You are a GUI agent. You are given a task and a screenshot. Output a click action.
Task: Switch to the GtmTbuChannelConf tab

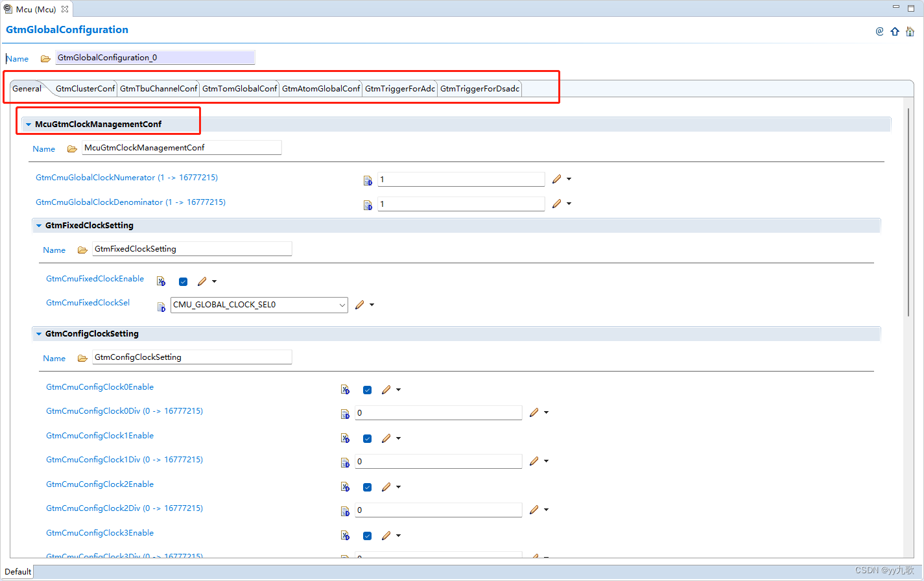158,89
